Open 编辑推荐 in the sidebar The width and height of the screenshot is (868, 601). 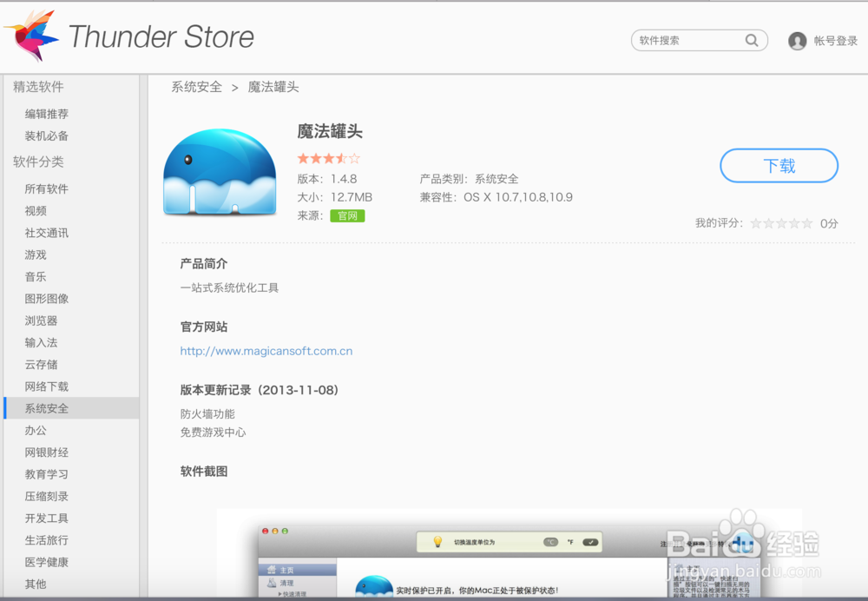click(x=47, y=114)
